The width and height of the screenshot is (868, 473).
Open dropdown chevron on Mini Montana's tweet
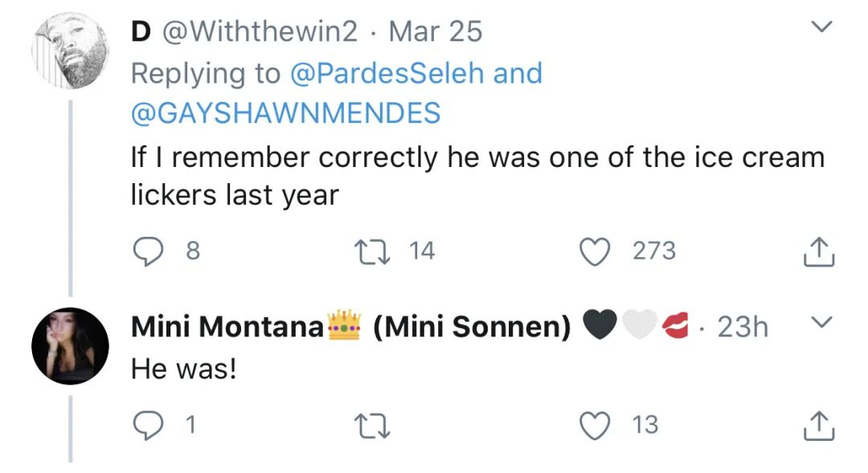820,323
